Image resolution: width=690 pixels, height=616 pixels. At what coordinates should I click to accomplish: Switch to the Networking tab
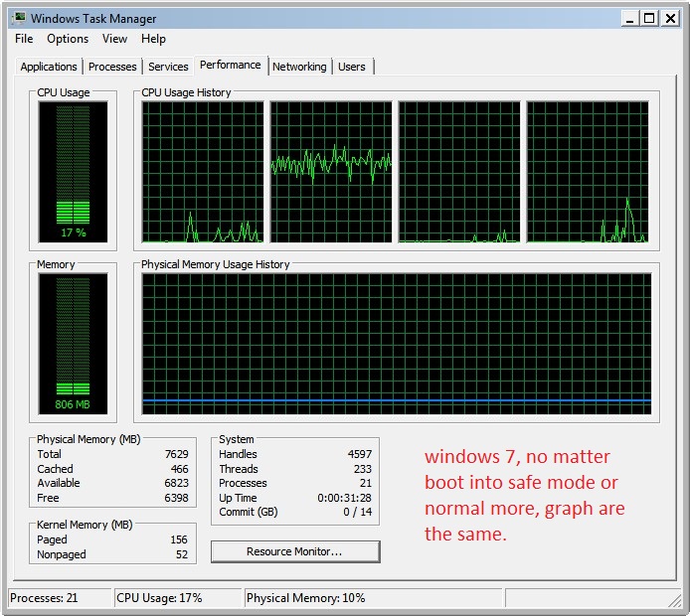pos(299,67)
